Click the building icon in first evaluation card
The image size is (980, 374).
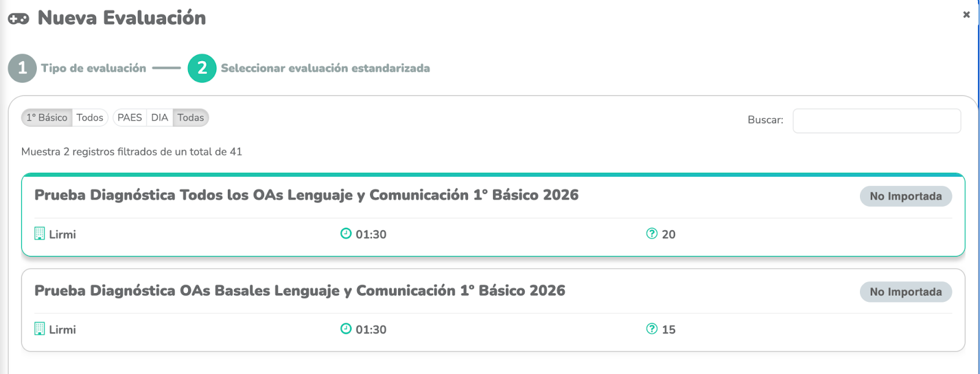pos(40,233)
